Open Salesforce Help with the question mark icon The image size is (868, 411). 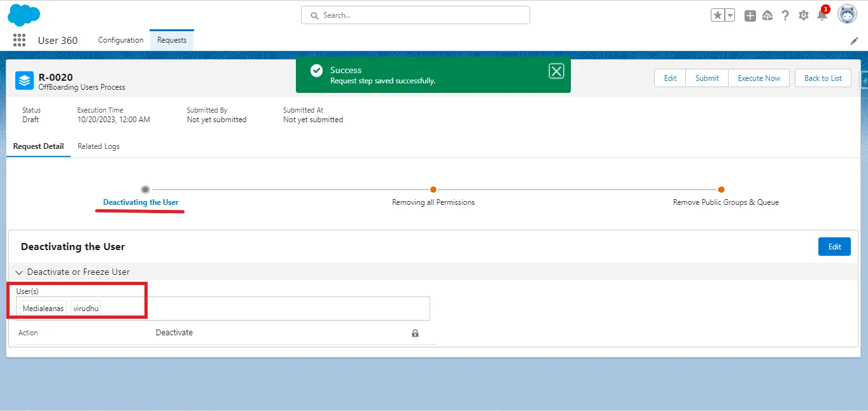785,14
